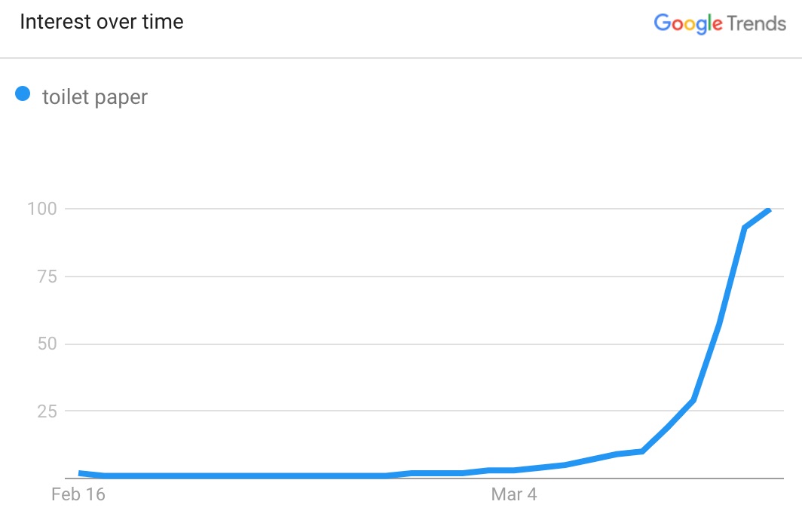This screenshot has height=532, width=802.
Task: Click the peak point of the trend line
Action: pos(768,210)
